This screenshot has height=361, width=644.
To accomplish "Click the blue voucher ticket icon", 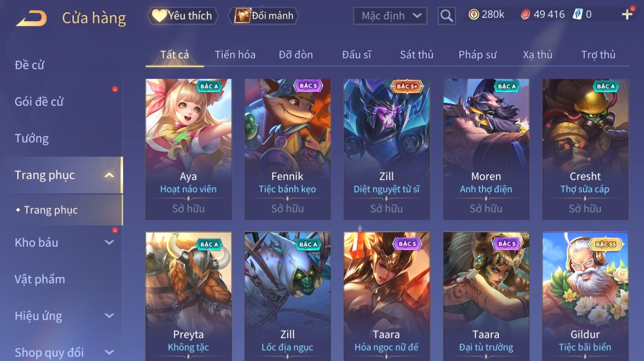I will [577, 15].
